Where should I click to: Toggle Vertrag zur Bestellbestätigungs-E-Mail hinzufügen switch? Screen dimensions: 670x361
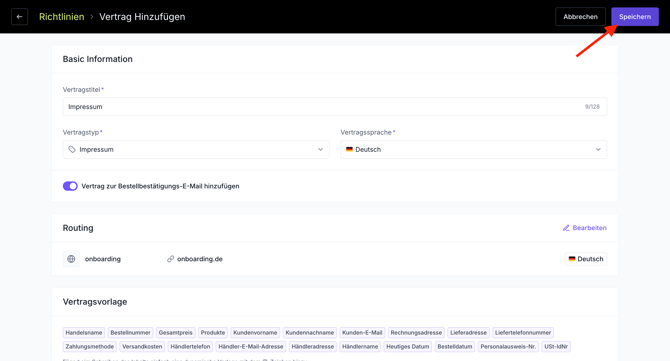coord(70,186)
